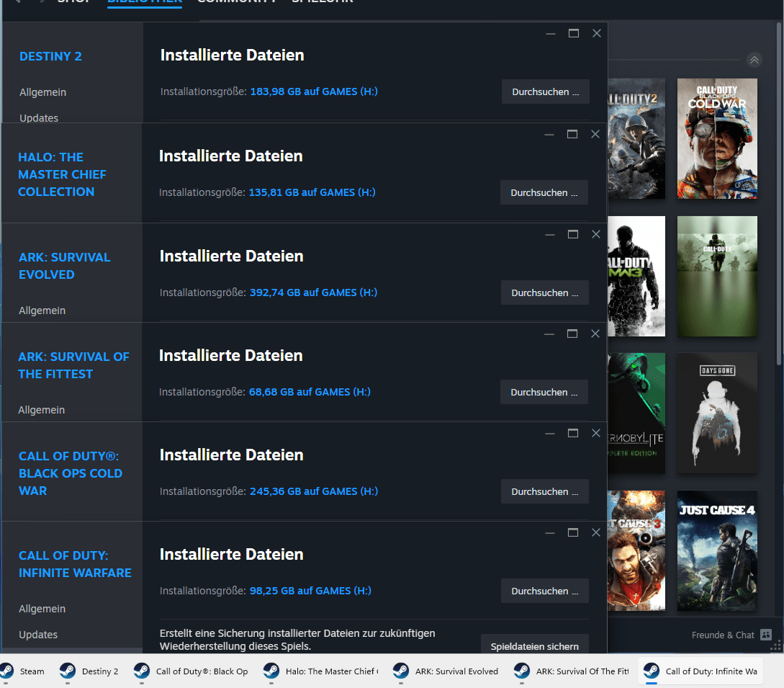
Task: Close the Black Ops Cold War properties window
Action: [596, 433]
